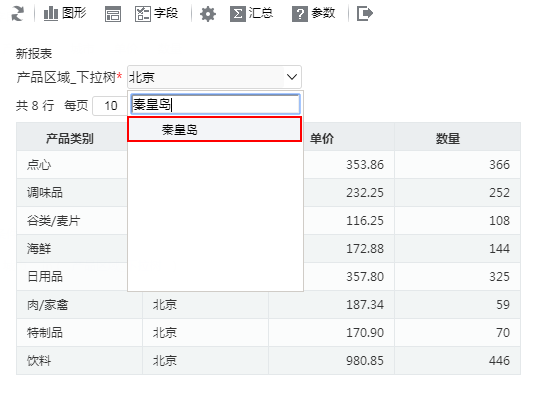Click the table layout icon

coord(113,14)
